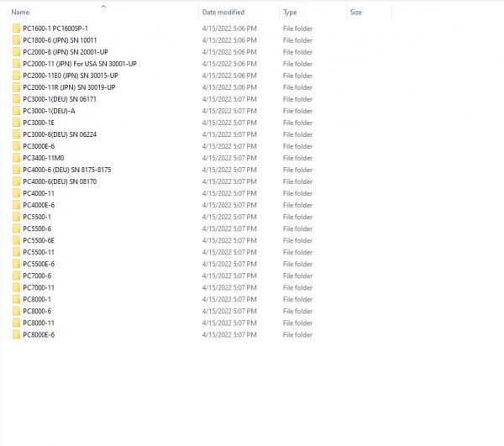Screen dimensions: 504x446
Task: Select the folder icon for PC3000-6(DEU) SN 06224
Action: coord(17,134)
